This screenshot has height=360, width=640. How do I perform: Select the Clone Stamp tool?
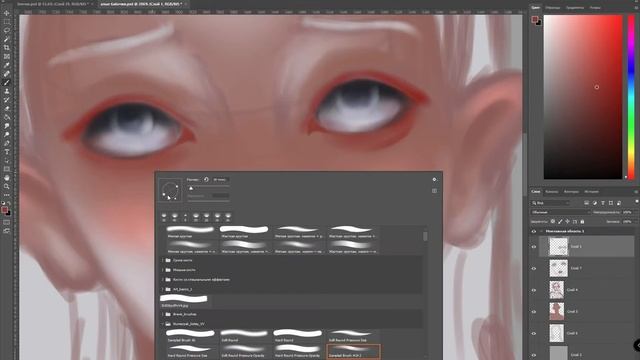pyautogui.click(x=7, y=91)
